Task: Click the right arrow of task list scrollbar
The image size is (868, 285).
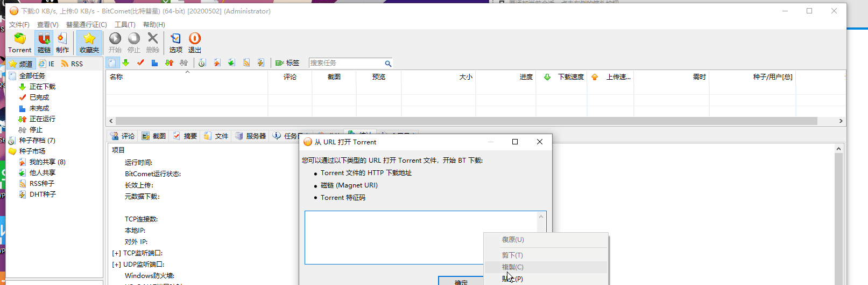Action: click(841, 121)
